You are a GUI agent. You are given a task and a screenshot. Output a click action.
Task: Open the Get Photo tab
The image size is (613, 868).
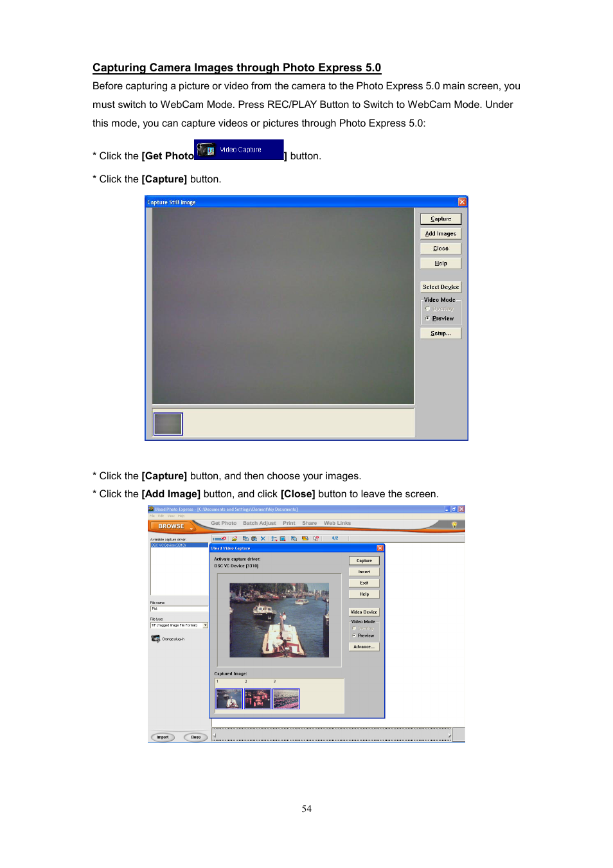click(x=224, y=523)
